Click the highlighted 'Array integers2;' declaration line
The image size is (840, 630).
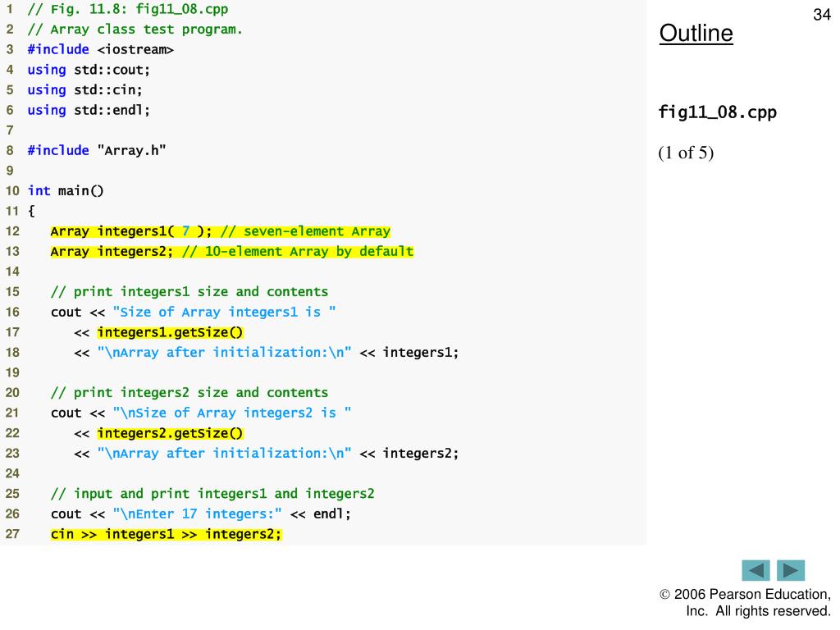tap(232, 252)
